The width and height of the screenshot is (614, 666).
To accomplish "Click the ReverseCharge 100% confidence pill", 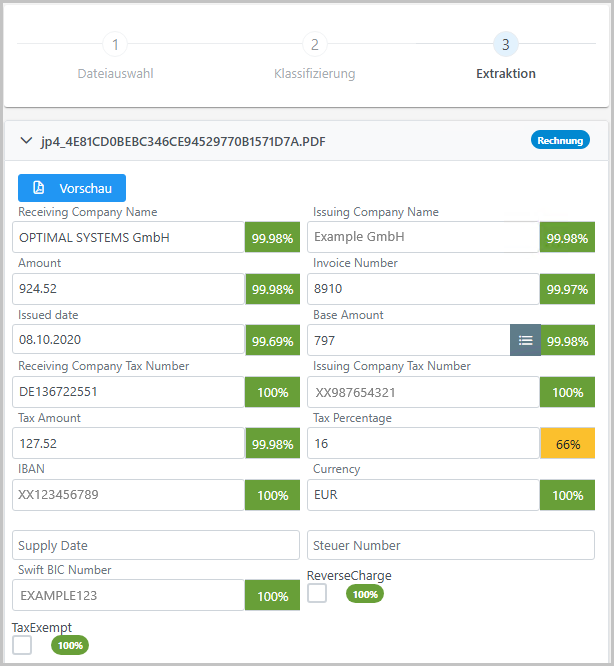I will 365,594.
